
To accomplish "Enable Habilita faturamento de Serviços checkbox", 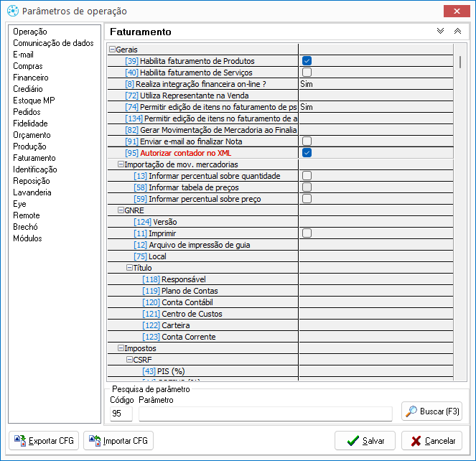I will click(307, 73).
